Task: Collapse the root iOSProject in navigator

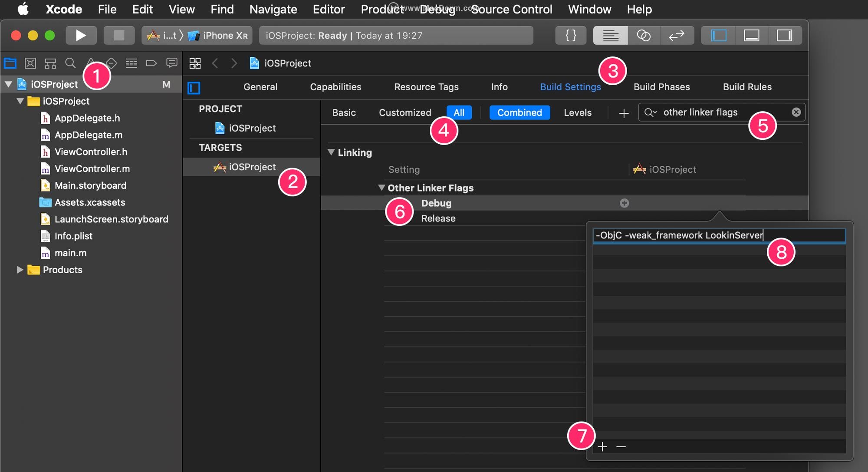Action: click(8, 84)
